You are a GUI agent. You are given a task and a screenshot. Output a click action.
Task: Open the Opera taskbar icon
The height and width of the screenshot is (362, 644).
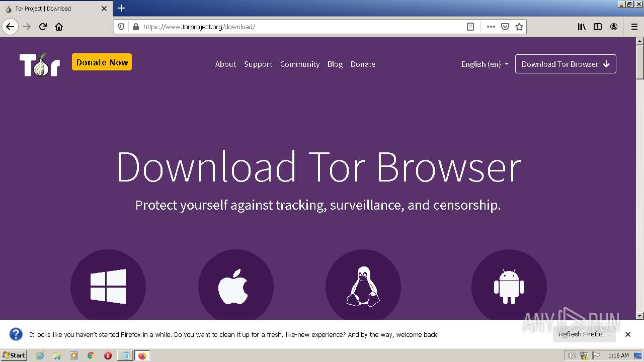pos(108,355)
